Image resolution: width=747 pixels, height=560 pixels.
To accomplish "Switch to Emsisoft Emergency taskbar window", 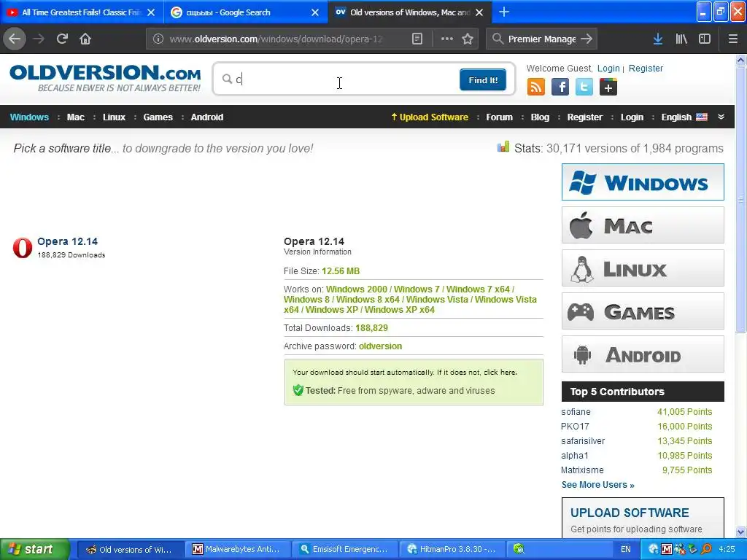I will (344, 550).
